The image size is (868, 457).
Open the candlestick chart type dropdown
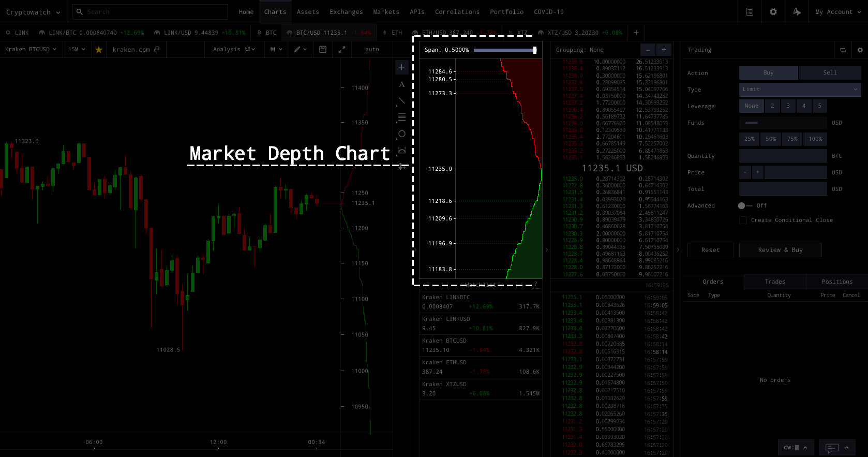[276, 50]
